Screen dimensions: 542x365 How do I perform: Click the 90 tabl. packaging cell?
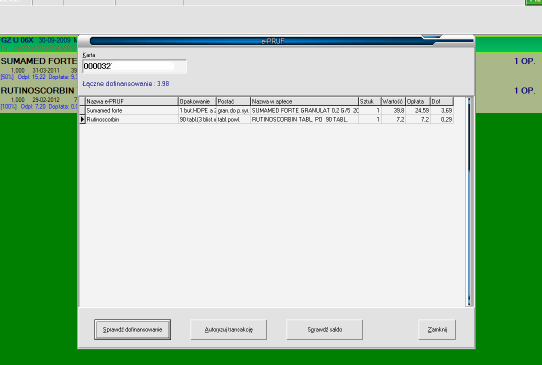197,119
